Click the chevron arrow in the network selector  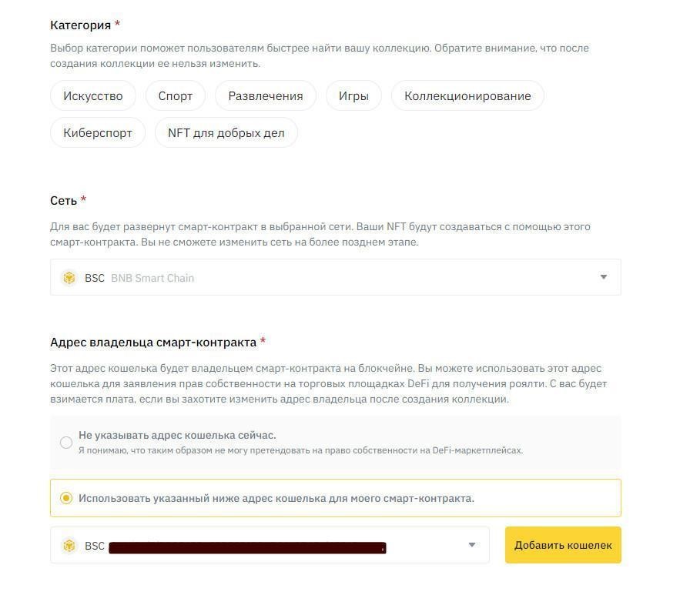(603, 277)
